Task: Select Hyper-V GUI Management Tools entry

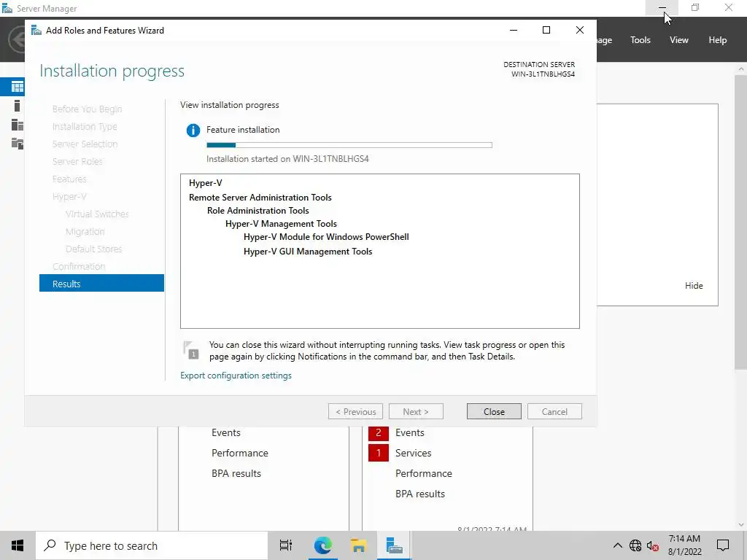Action: [x=308, y=252]
